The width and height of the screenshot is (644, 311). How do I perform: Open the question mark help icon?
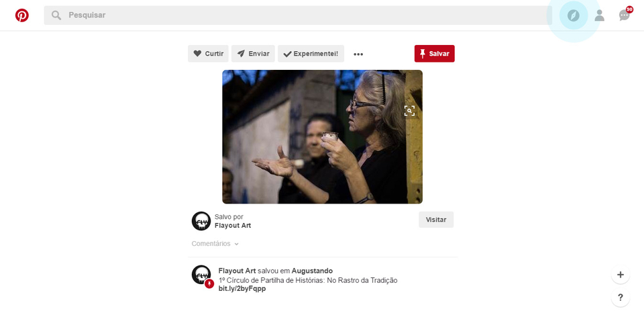621,297
